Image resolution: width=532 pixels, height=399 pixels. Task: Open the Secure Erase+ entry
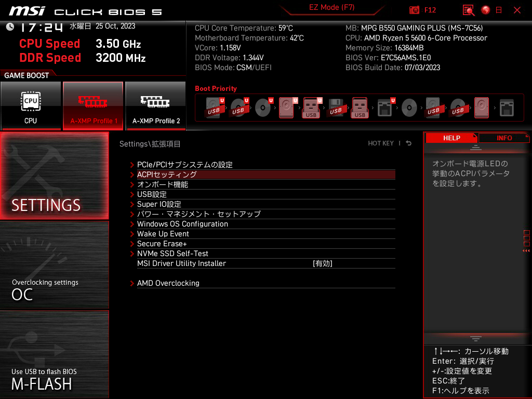coord(162,243)
